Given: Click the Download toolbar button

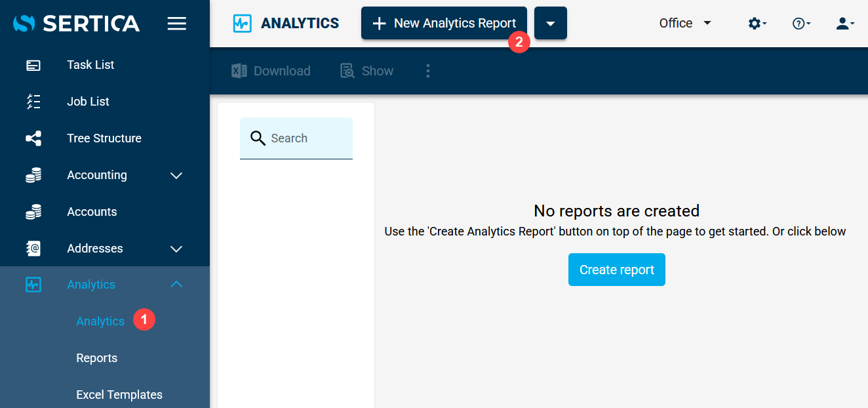Looking at the screenshot, I should [x=271, y=71].
